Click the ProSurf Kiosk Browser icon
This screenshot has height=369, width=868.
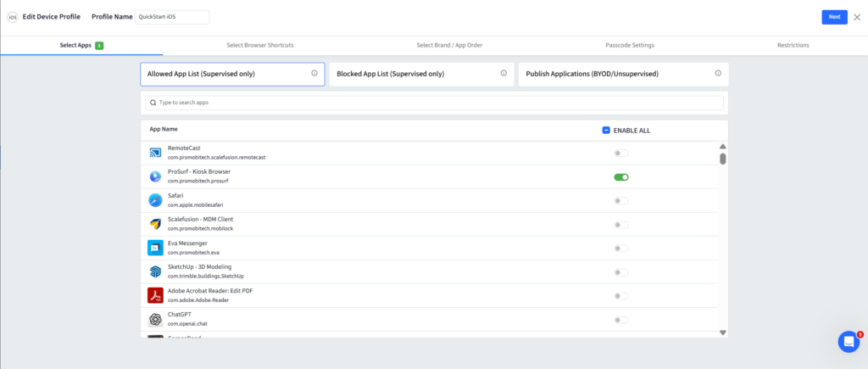(x=155, y=176)
